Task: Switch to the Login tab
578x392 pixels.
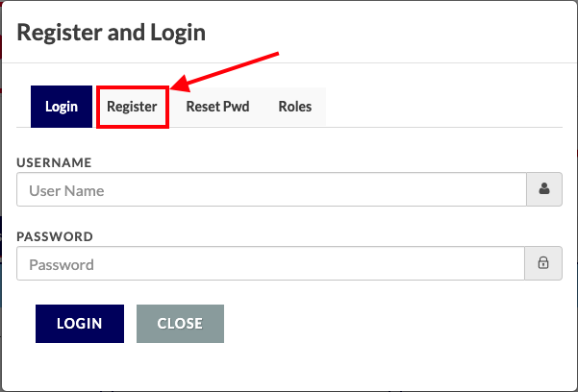Action: 62,107
